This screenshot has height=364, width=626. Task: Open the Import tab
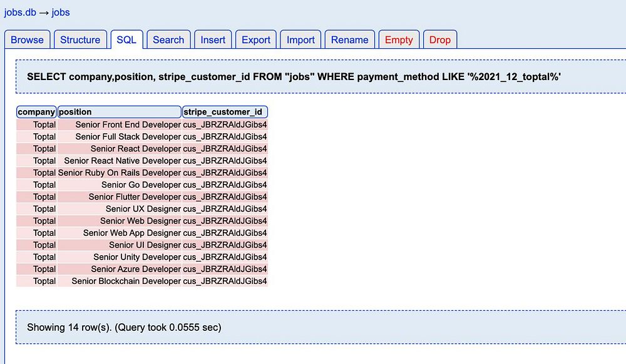[300, 40]
